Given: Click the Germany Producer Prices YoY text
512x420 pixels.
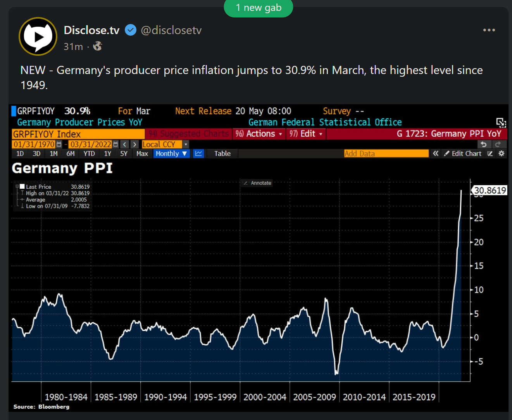Looking at the screenshot, I should [80, 122].
